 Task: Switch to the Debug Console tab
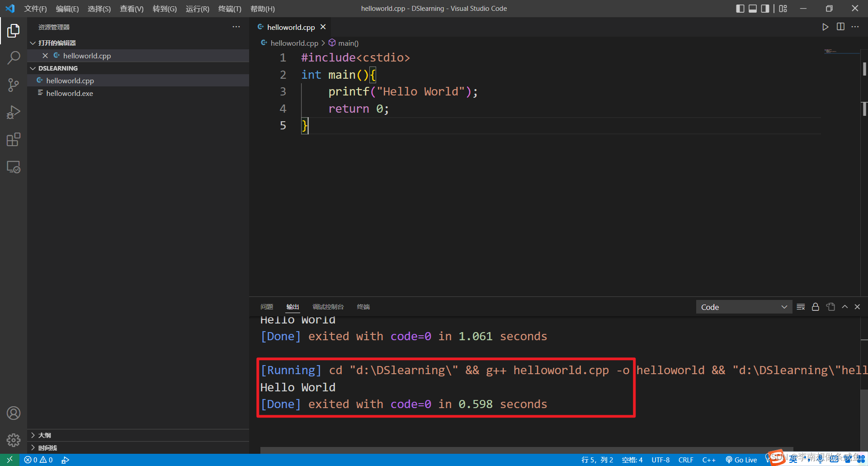tap(328, 307)
